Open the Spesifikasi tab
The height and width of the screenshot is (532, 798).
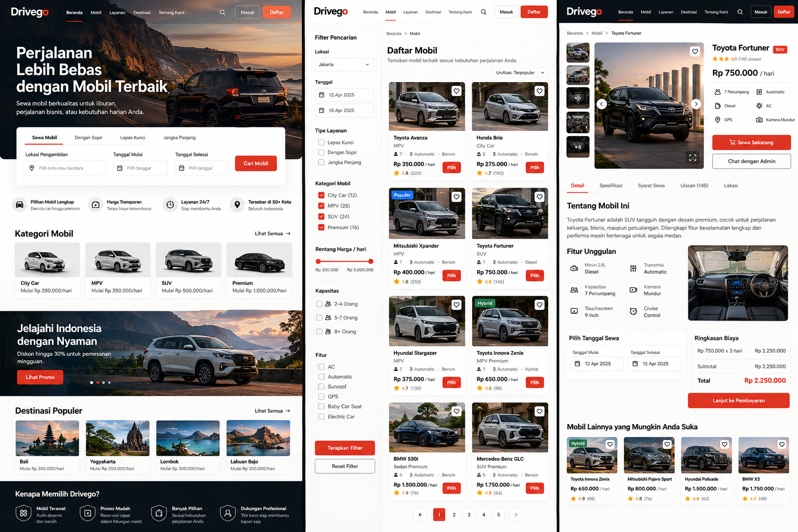(x=611, y=185)
